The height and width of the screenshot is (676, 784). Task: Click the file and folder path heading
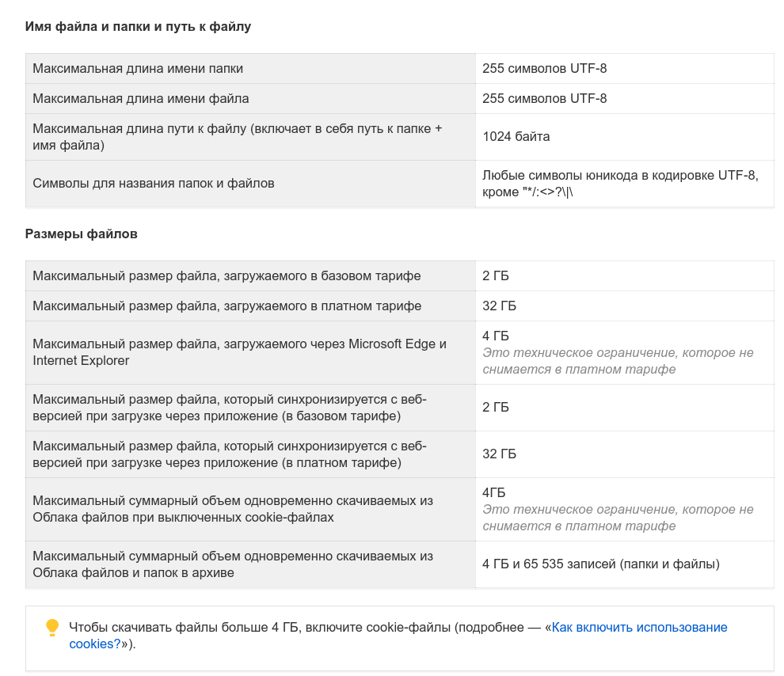[138, 27]
